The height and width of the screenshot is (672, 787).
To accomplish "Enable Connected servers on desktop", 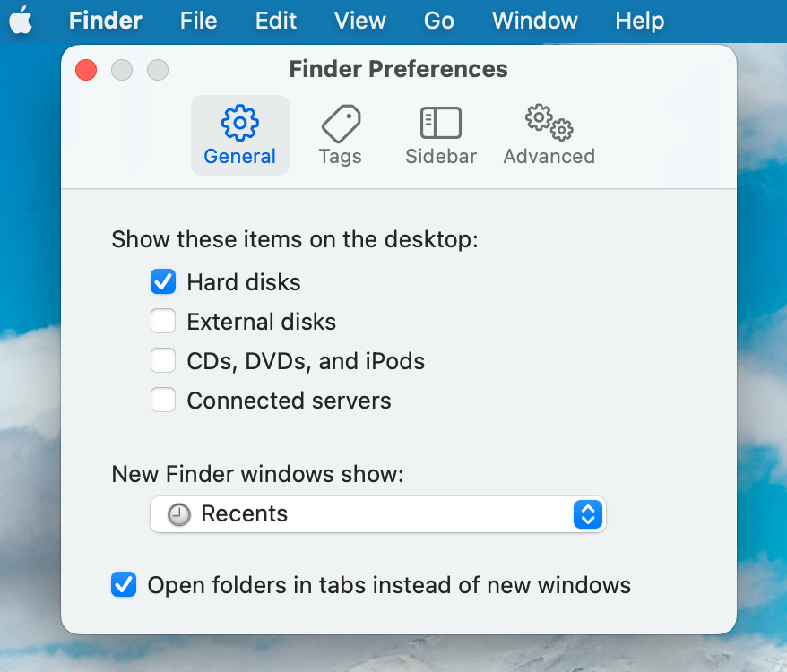I will [162, 400].
